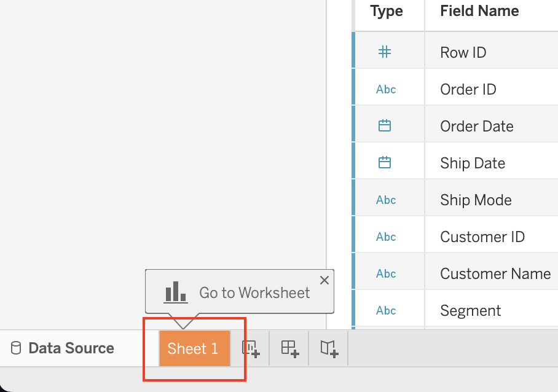Click the bar chart icon beside Go to Worksheet
Screen dimensions: 558x392
pos(175,292)
